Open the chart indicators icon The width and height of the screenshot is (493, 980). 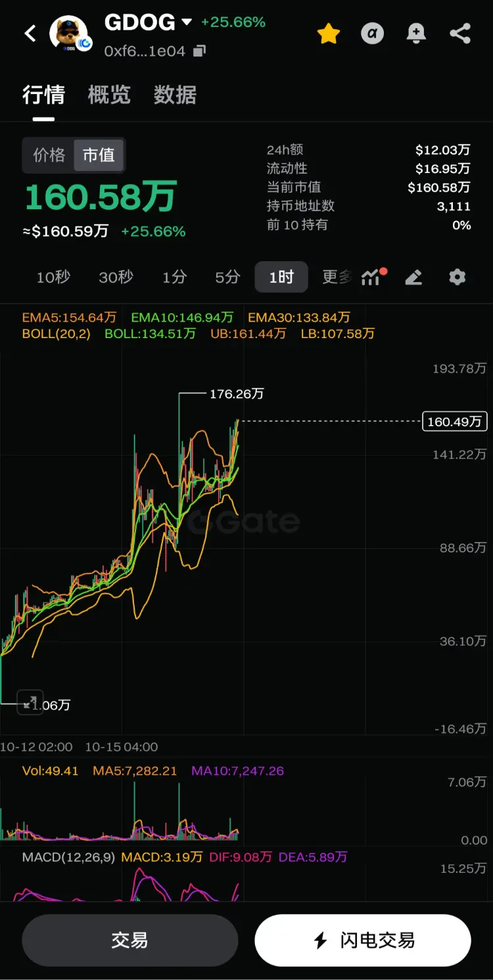pyautogui.click(x=373, y=277)
